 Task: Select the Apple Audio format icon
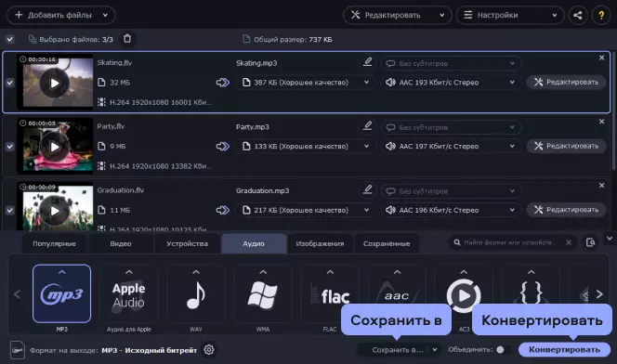[128, 293]
